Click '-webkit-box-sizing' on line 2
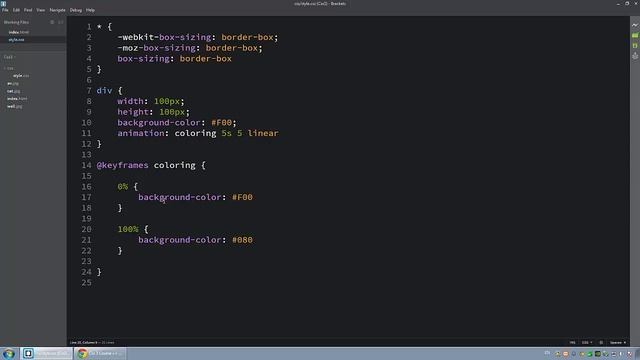 coord(164,37)
